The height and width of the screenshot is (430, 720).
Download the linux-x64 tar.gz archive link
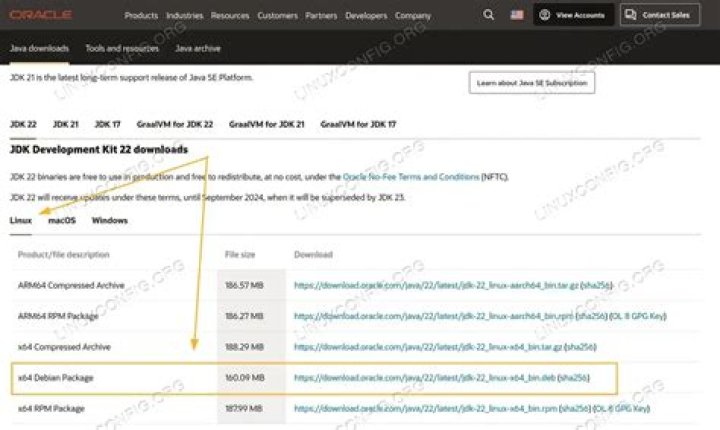coord(428,347)
